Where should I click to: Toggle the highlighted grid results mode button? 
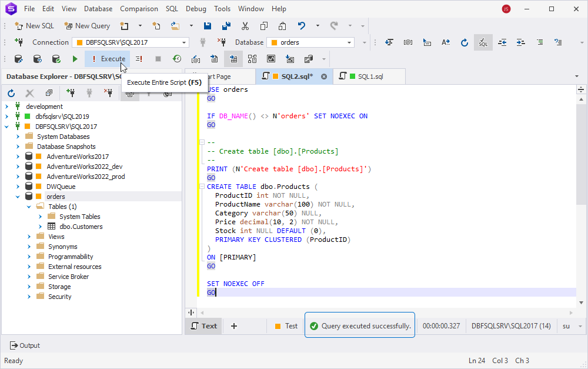point(233,59)
